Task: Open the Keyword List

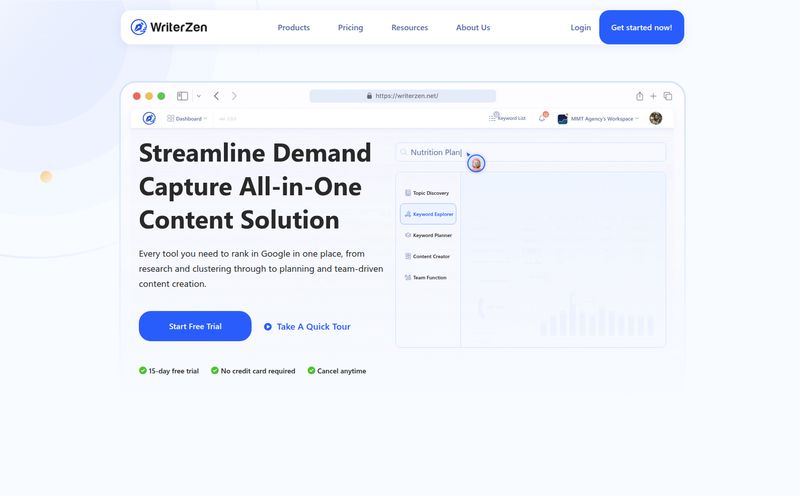Action: 507,118
